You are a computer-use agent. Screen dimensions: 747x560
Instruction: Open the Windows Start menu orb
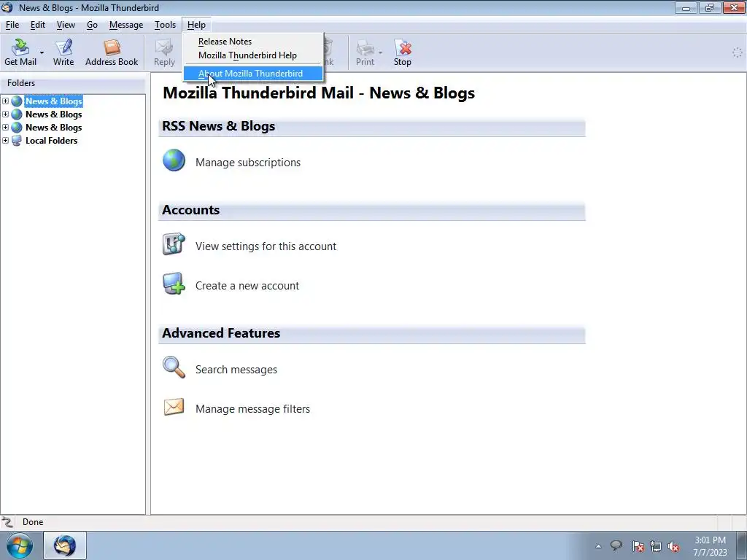tap(20, 545)
